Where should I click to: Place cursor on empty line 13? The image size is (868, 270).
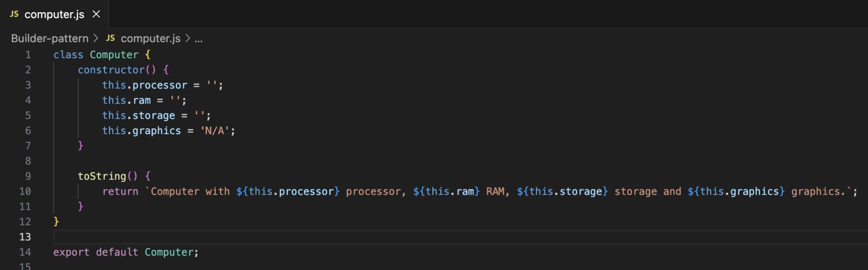[461, 237]
